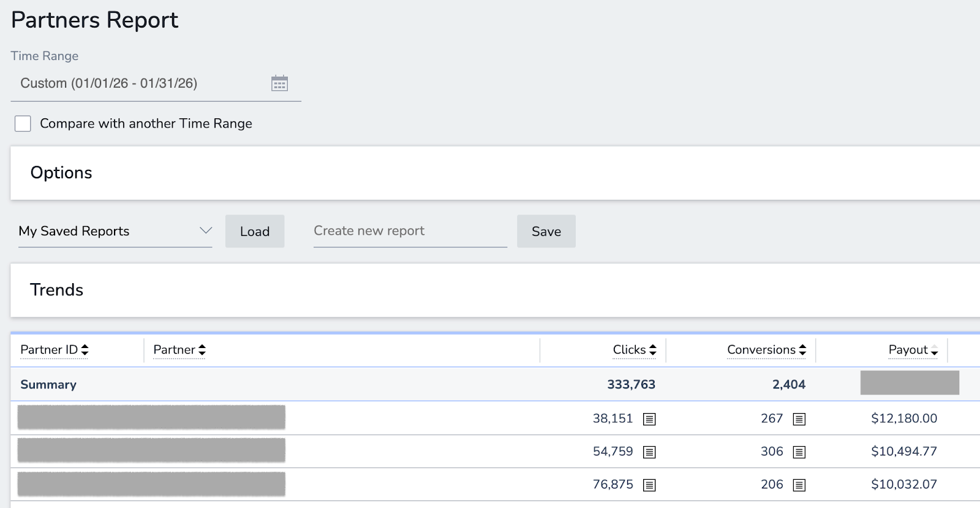Sort table by Payout column
Image resolution: width=980 pixels, height=508 pixels.
pyautogui.click(x=913, y=350)
